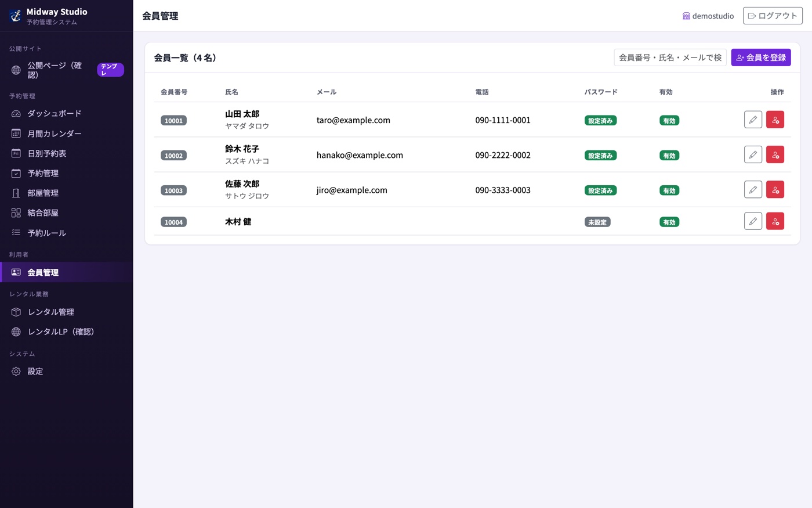Click phone number 090-3333-0003
The width and height of the screenshot is (812, 508).
(503, 190)
